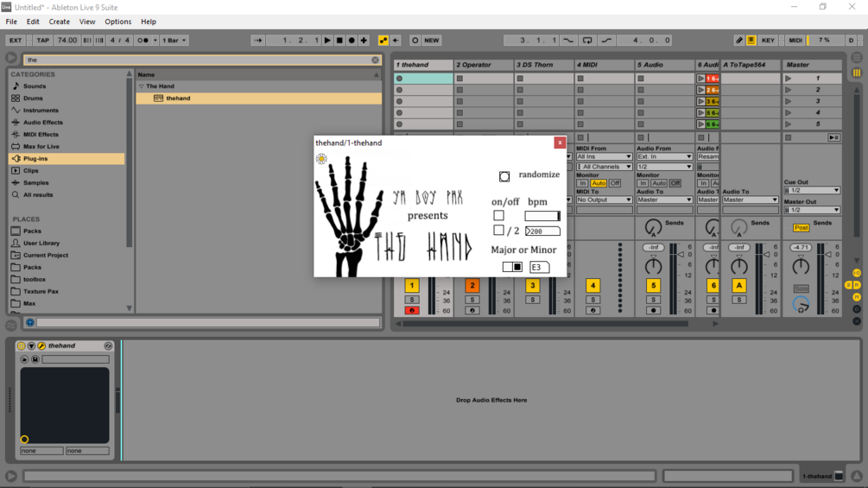
Task: Adjust the bpm slider in thehand plugin
Action: click(542, 216)
